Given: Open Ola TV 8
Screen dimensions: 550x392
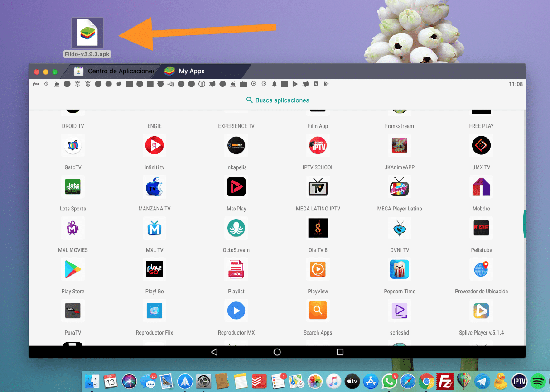Looking at the screenshot, I should click(x=318, y=228).
